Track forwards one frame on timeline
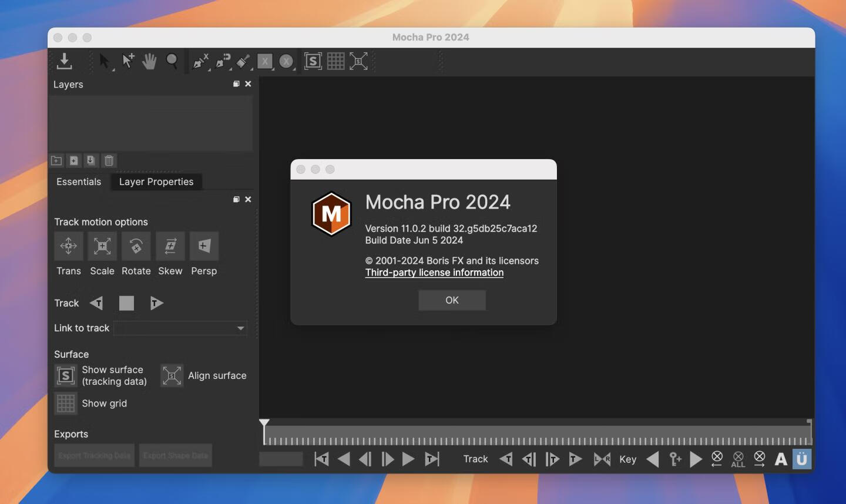 [x=552, y=459]
